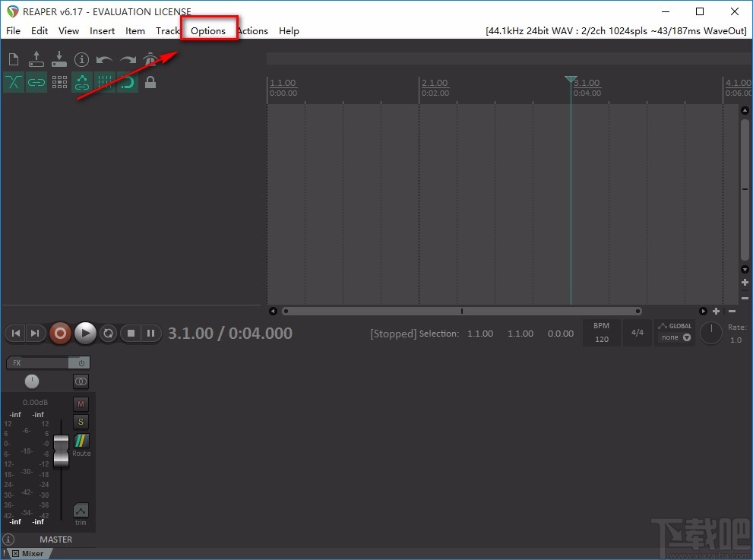Viewport: 753px width, 560px height.
Task: Toggle envelope points moving with items
Action: (82, 82)
